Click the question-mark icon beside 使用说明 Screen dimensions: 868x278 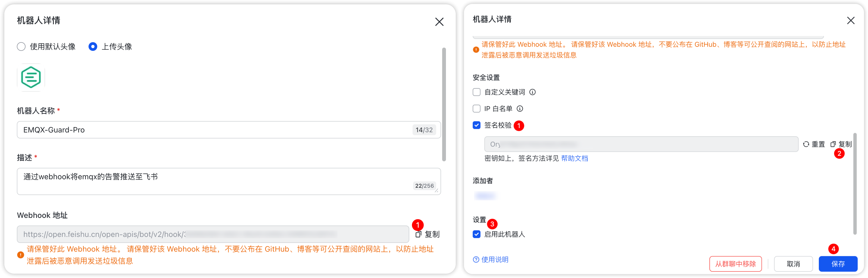[x=476, y=260]
